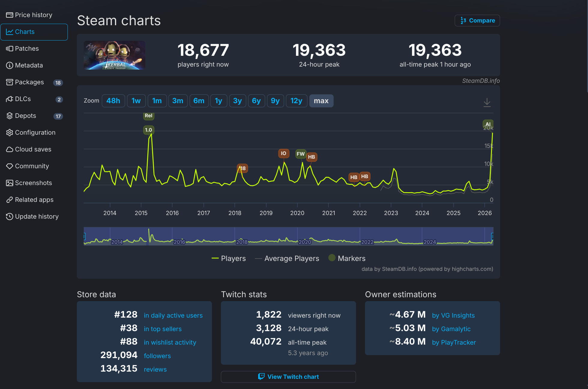
Task: Set chart zoom to 48h
Action: (113, 101)
